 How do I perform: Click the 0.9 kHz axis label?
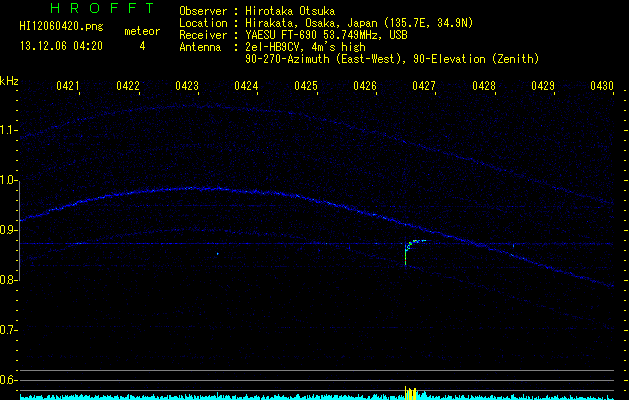coord(9,230)
